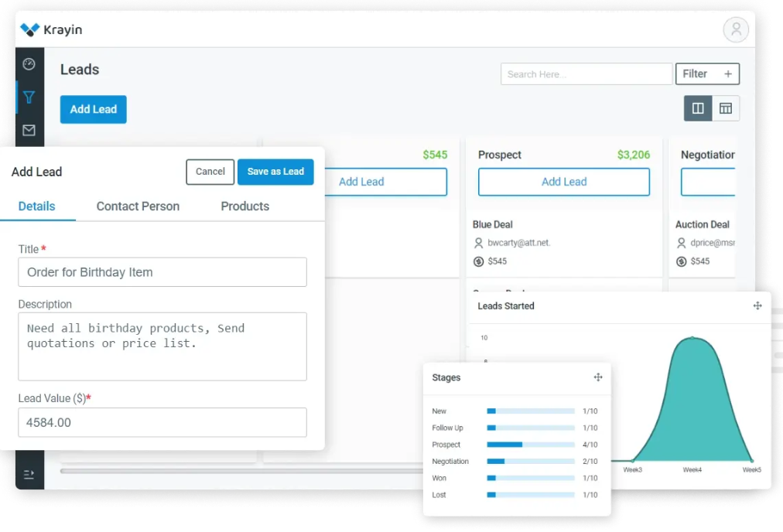The height and width of the screenshot is (532, 783).
Task: Click the Negotiation stage progress bar
Action: pyautogui.click(x=530, y=461)
